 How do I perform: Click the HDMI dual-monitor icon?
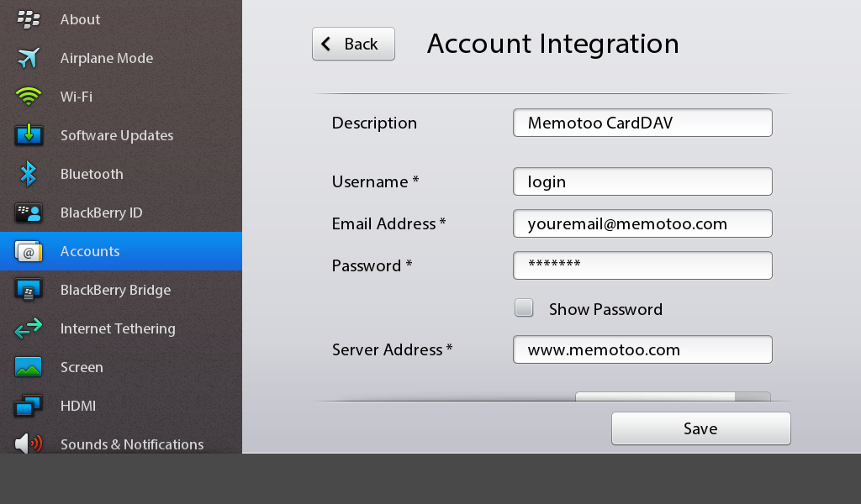coord(29,406)
